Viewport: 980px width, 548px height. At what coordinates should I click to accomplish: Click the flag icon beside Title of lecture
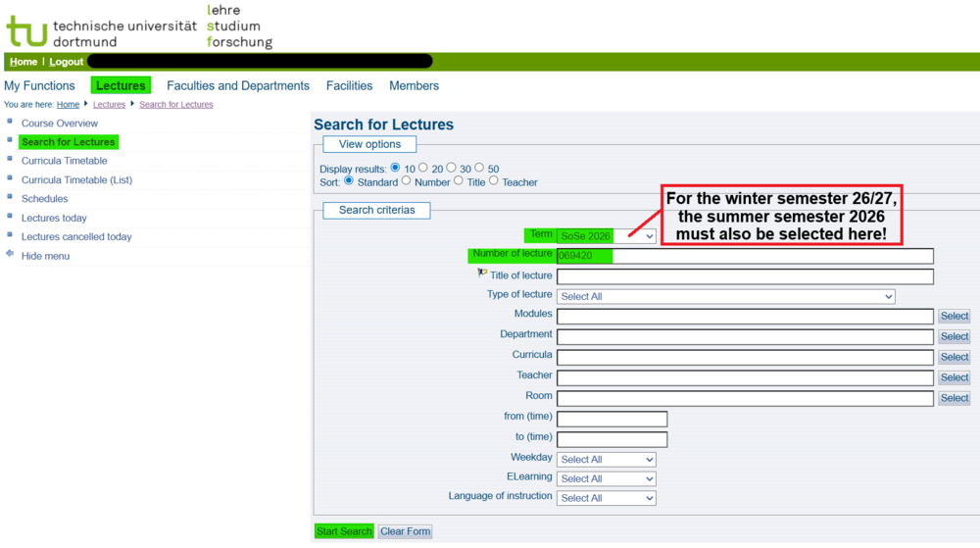coord(482,274)
